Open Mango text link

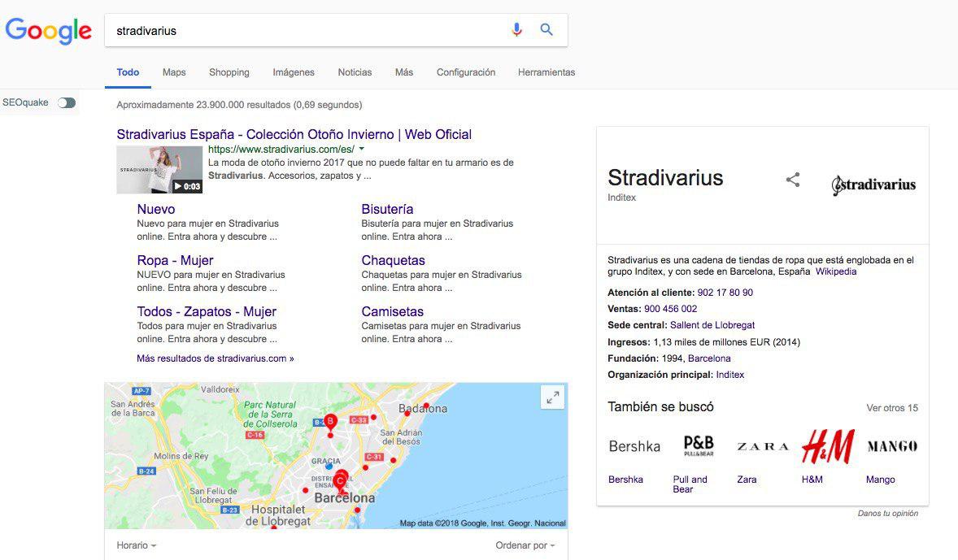881,480
